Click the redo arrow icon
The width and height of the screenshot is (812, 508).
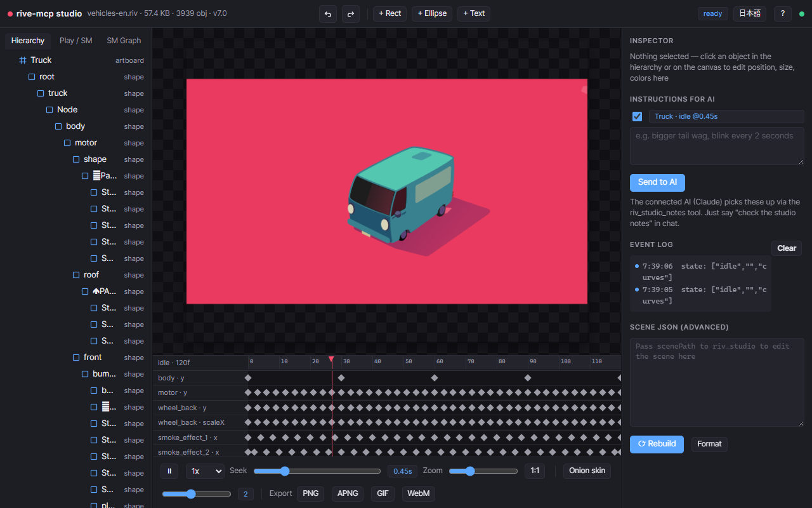350,13
